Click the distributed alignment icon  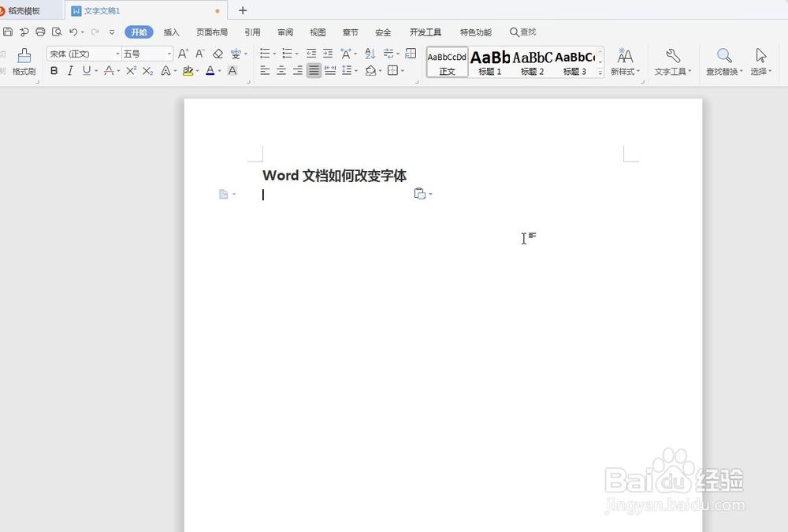pyautogui.click(x=330, y=71)
